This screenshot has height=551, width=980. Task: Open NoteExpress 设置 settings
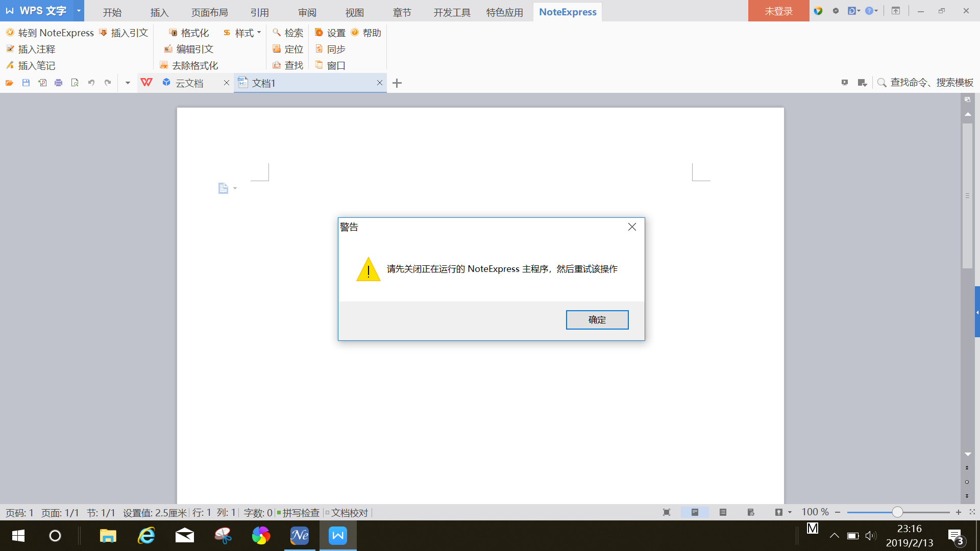pyautogui.click(x=330, y=33)
